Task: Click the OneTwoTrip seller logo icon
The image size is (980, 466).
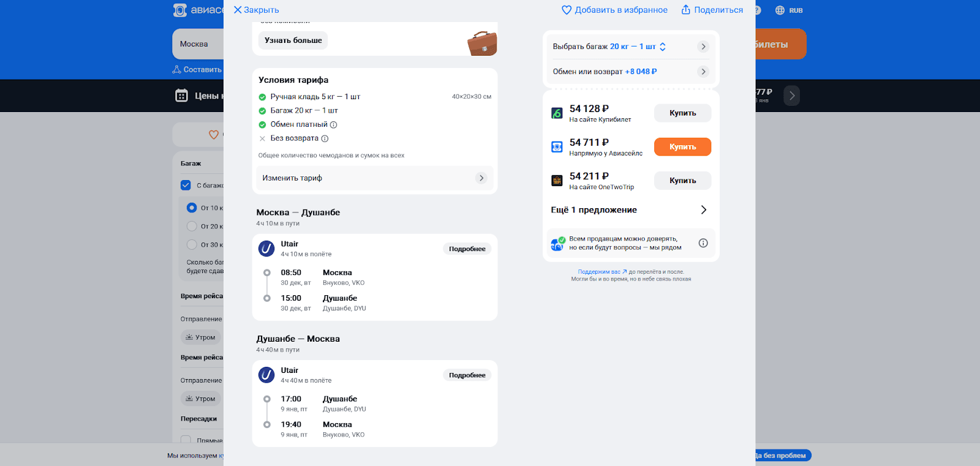Action: 557,181
